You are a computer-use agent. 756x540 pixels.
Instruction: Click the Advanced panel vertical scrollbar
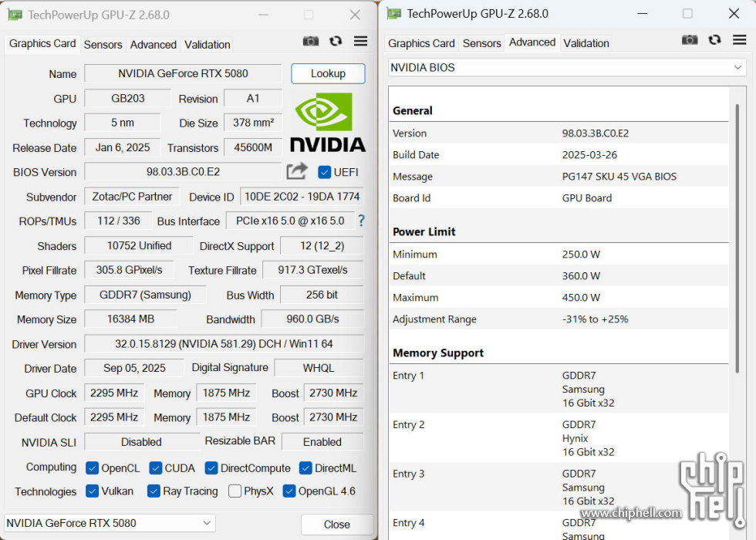[x=737, y=231]
